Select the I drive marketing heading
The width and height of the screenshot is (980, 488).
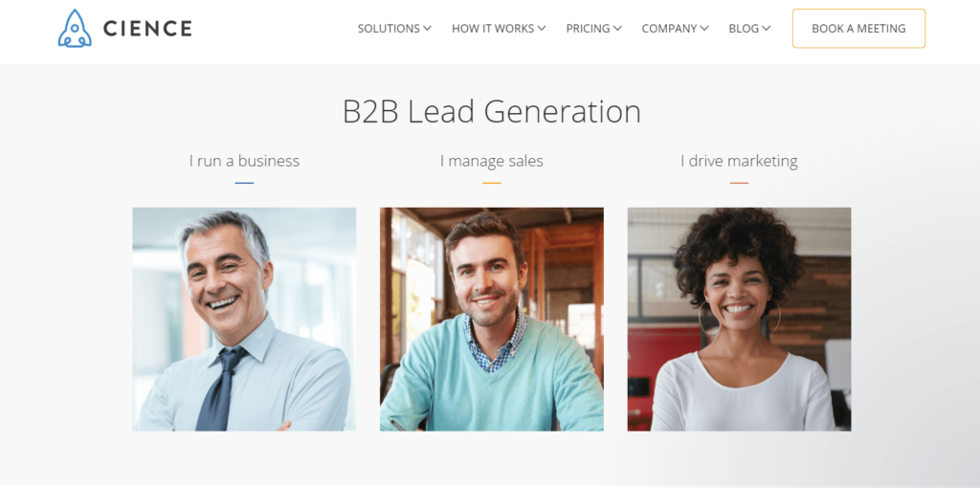pos(740,161)
